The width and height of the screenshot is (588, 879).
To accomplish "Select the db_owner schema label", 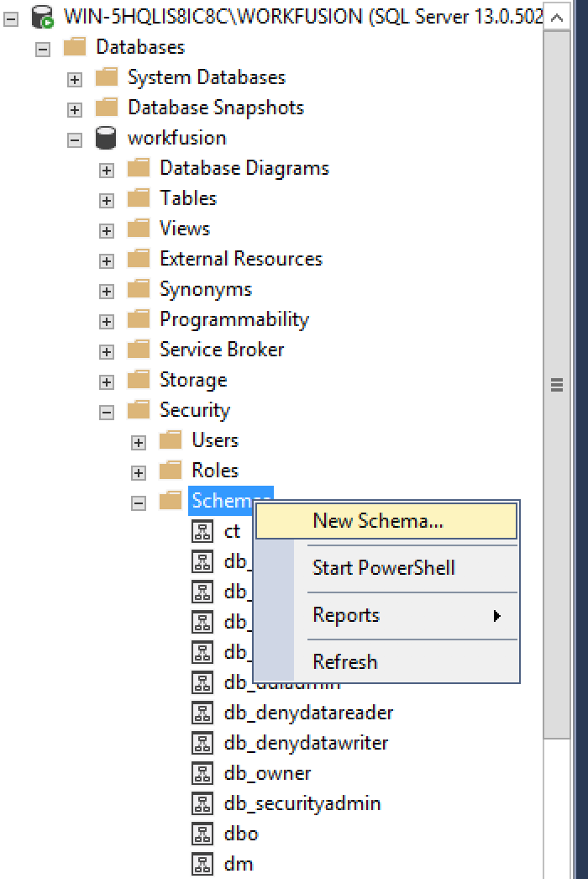I will (267, 774).
